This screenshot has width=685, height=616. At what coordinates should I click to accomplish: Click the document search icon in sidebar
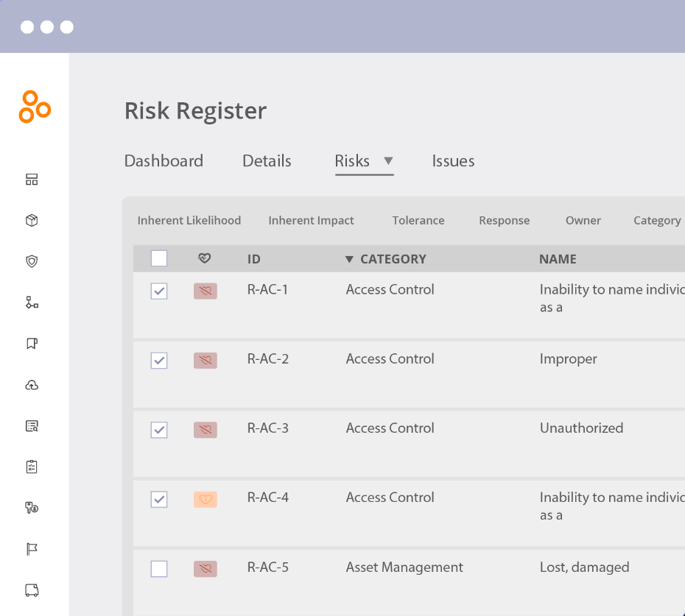point(33,425)
